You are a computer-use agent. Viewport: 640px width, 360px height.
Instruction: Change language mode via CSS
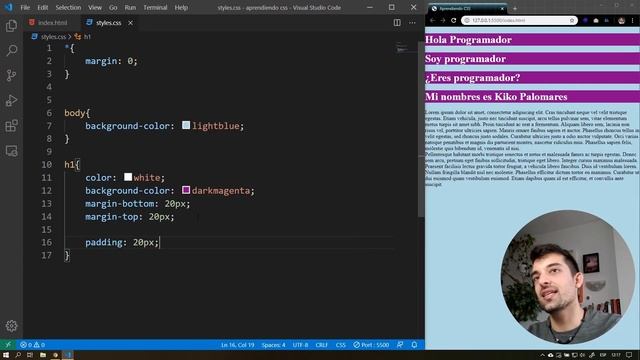[x=341, y=345]
